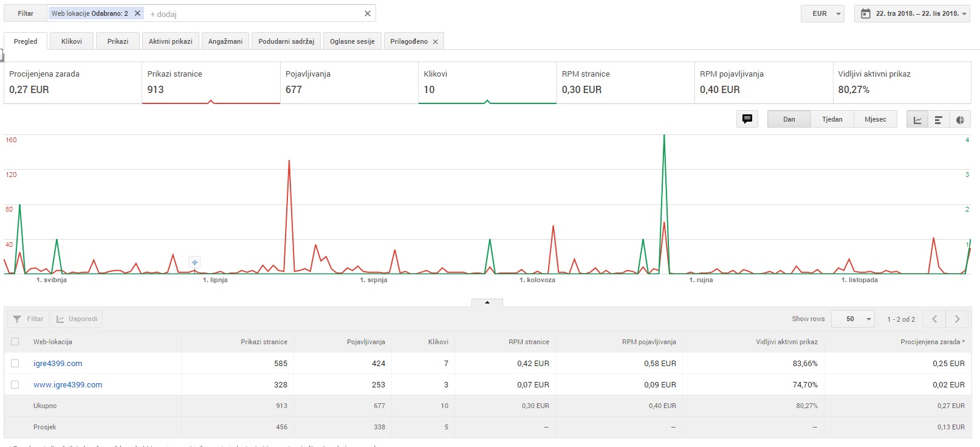Expand the Show rows 50 dropdown
The image size is (980, 447).
click(853, 319)
